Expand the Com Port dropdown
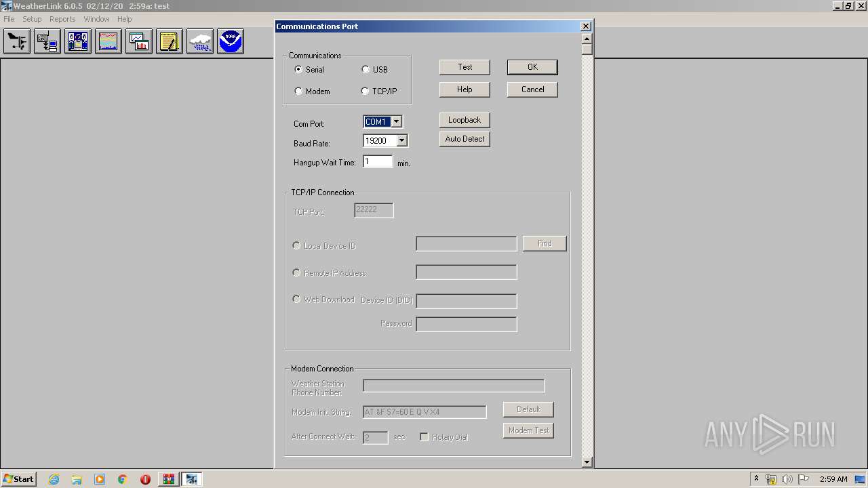This screenshot has width=868, height=488. (397, 122)
